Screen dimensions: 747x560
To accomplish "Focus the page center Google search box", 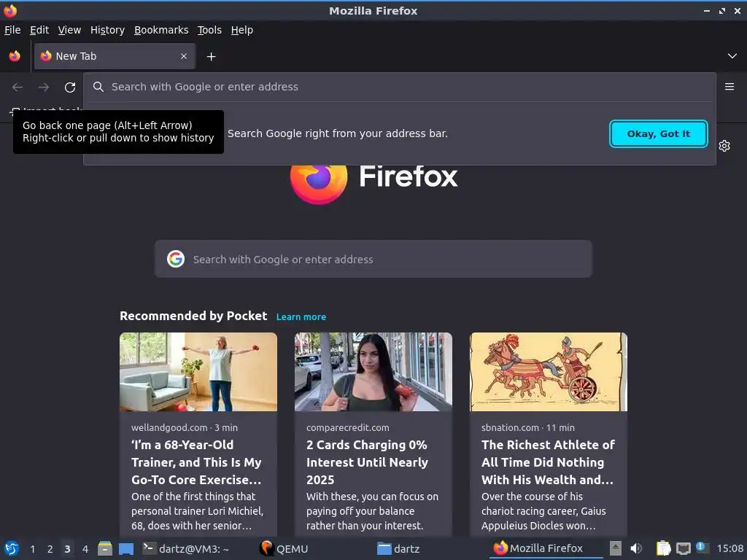I will point(373,259).
